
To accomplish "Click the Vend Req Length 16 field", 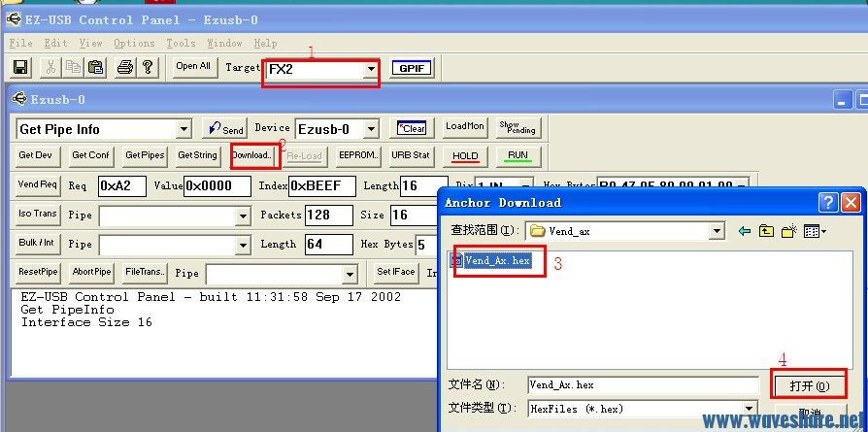I will pyautogui.click(x=424, y=186).
